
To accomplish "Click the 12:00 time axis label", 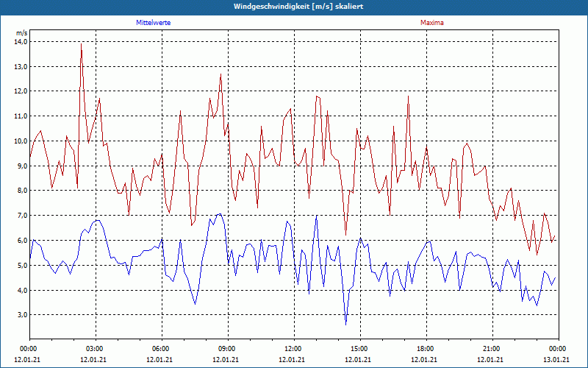I will pos(292,349).
